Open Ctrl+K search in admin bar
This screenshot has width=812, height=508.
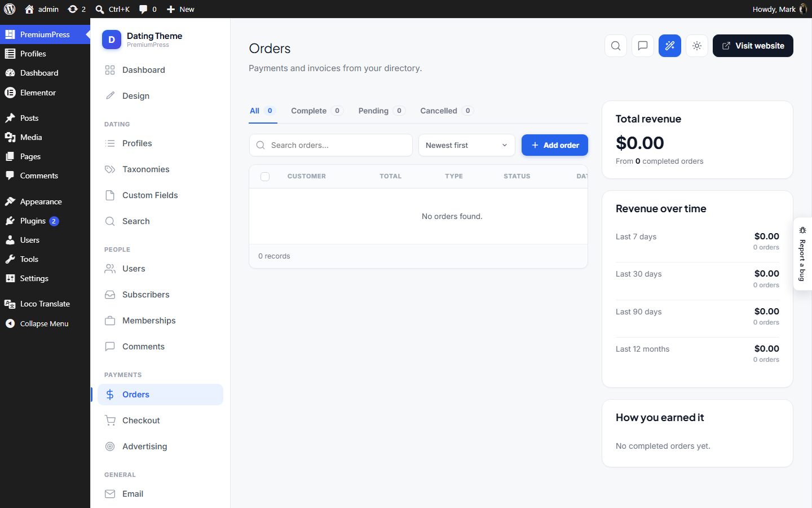[113, 9]
